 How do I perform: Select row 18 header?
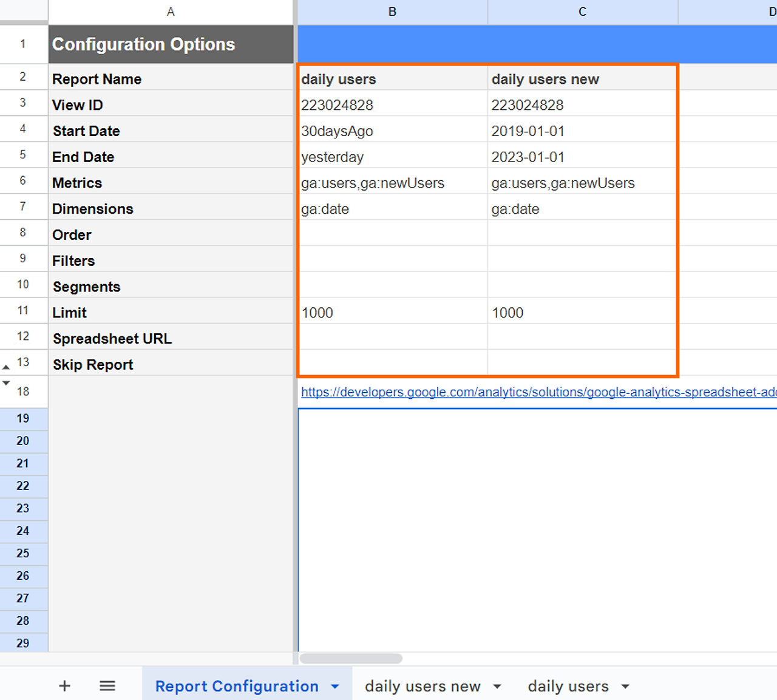click(24, 392)
